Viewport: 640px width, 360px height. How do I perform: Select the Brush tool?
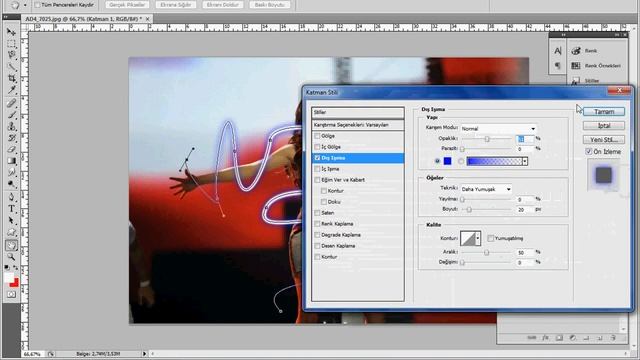point(11,115)
